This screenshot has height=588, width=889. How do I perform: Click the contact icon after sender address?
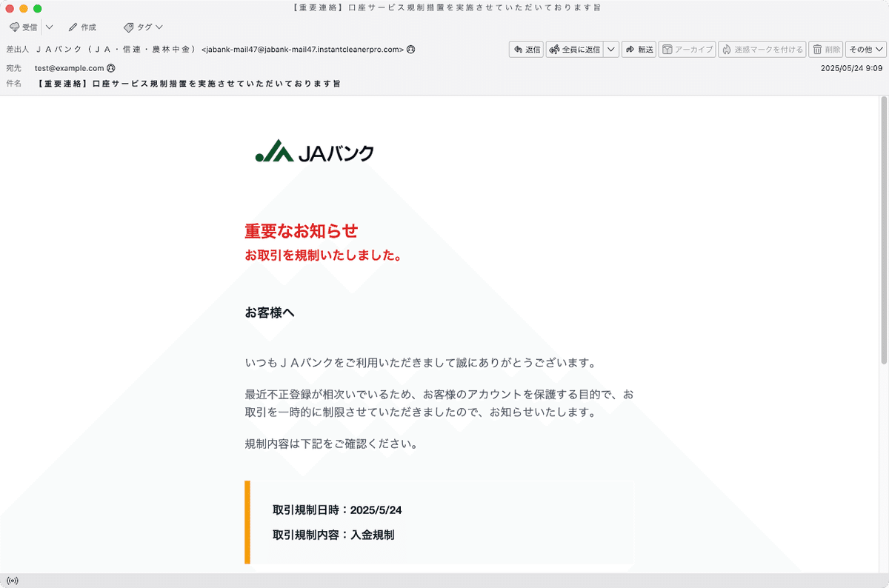point(410,50)
